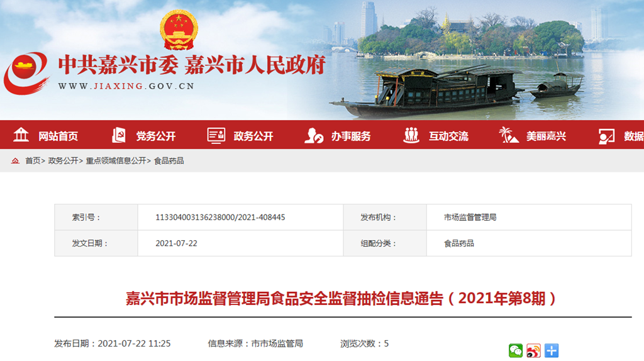Click the red article title about 2021年第8期
644x361 pixels.
(x=341, y=299)
